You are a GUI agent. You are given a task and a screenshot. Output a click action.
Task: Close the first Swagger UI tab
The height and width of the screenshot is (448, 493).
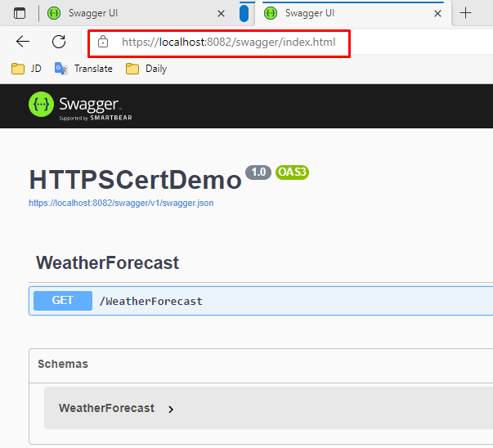tap(221, 13)
